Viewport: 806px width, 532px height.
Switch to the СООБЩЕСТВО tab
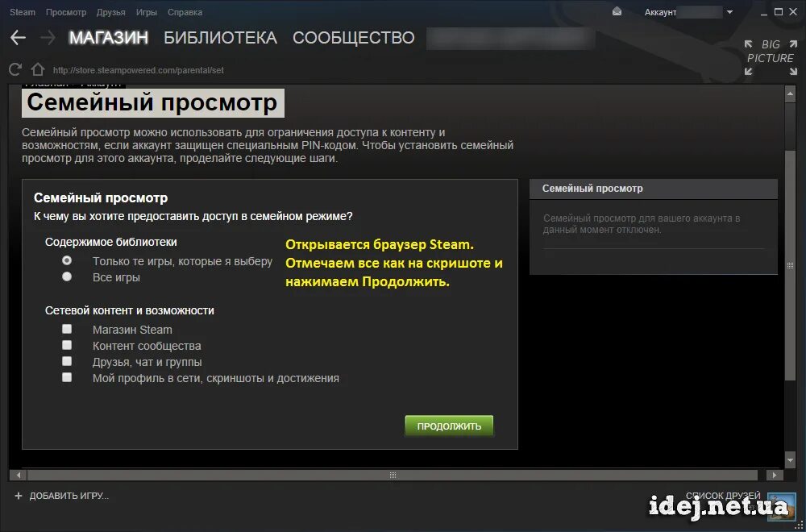coord(354,38)
